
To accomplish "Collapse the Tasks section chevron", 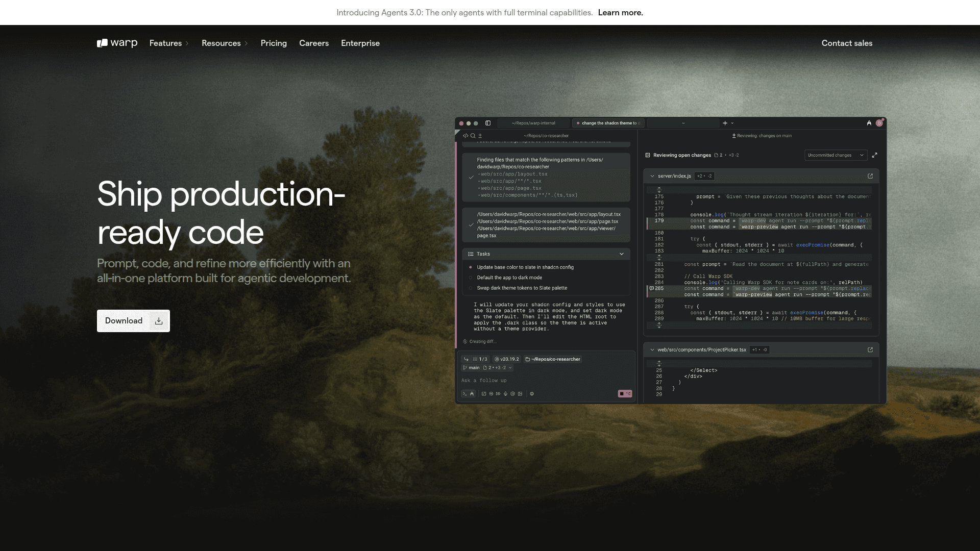I will [621, 254].
